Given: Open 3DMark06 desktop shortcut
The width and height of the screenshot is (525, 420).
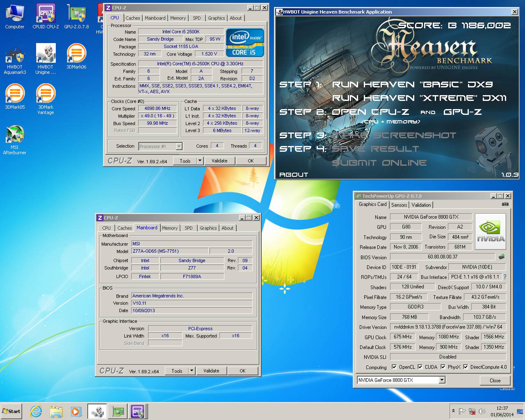Looking at the screenshot, I should (76, 57).
